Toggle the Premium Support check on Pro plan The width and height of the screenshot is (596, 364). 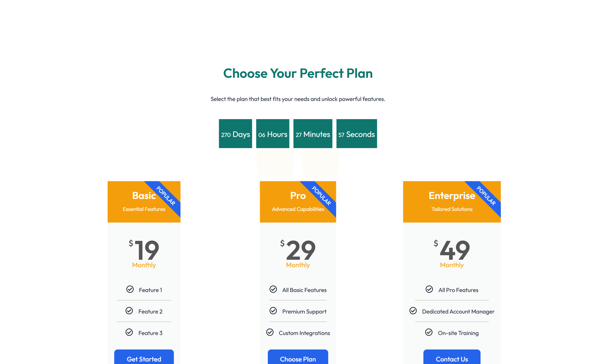[273, 310]
